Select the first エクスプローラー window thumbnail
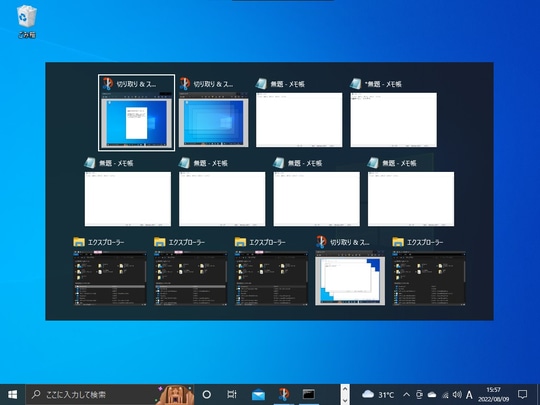Image resolution: width=540 pixels, height=405 pixels. (x=110, y=271)
